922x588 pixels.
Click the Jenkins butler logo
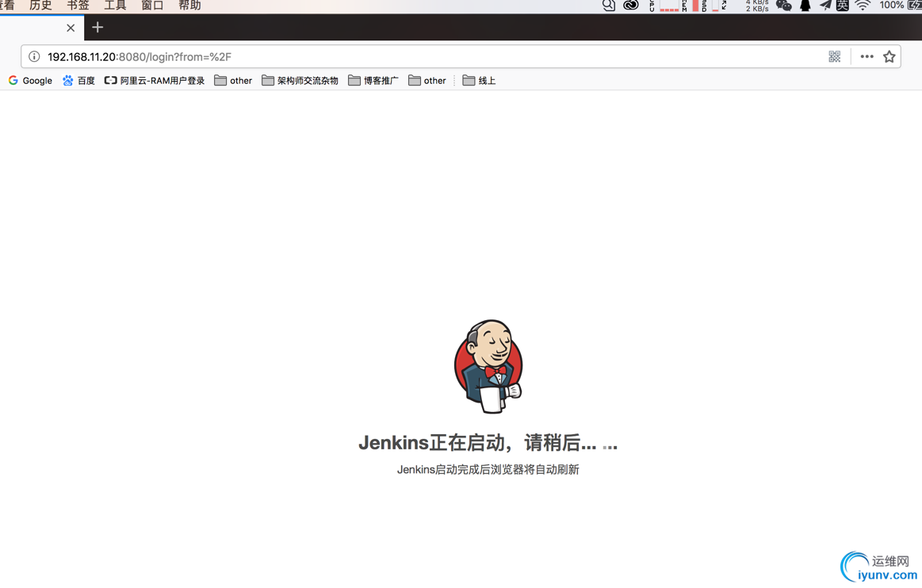point(488,366)
